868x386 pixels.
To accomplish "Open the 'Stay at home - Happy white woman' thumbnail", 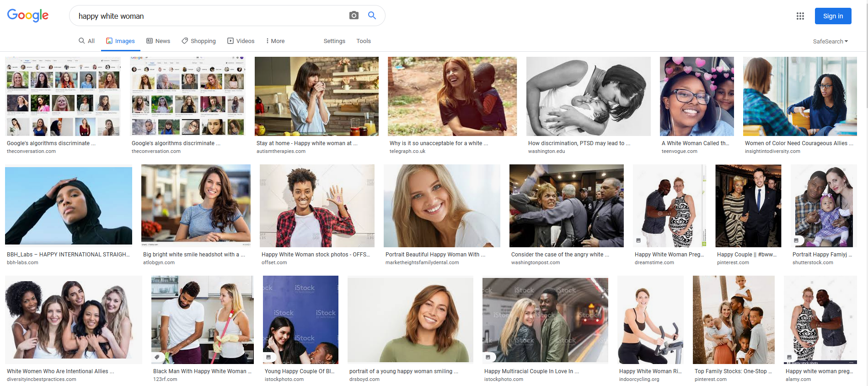I will 316,96.
